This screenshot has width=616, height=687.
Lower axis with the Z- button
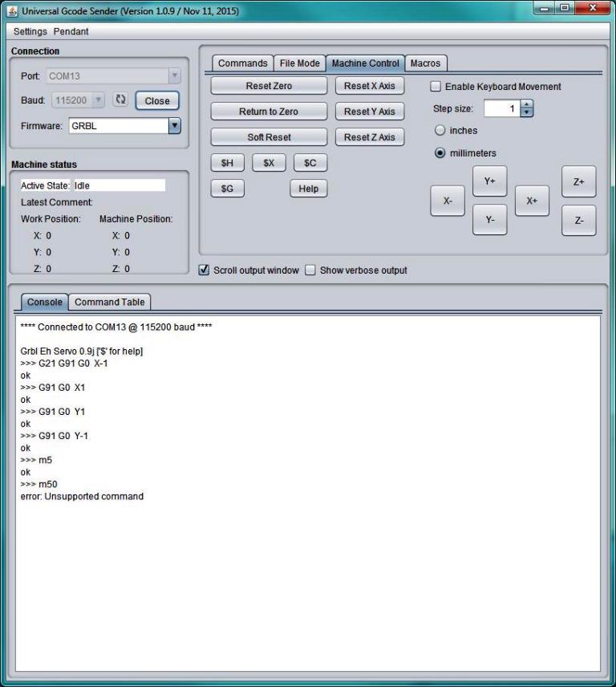click(x=579, y=221)
